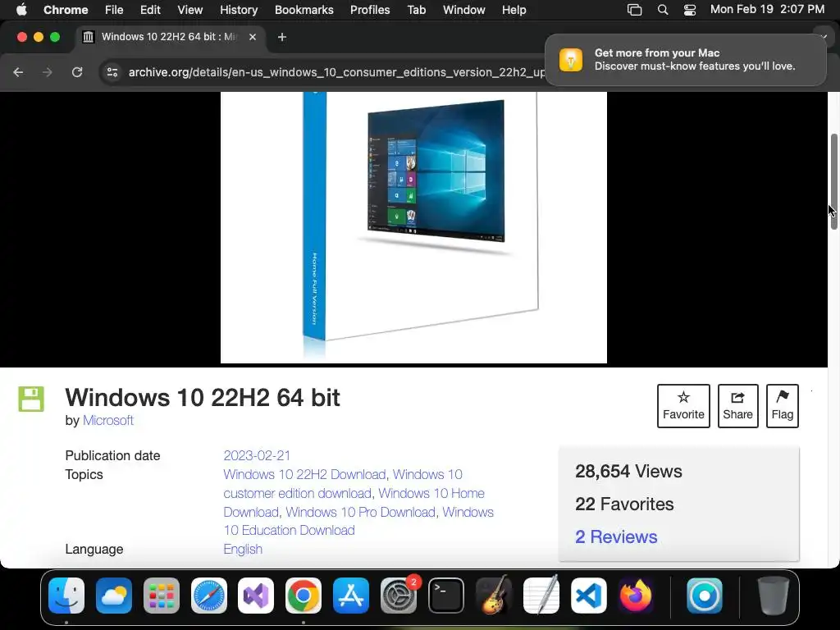This screenshot has width=840, height=630.
Task: Open Weather app from the Dock
Action: tap(113, 596)
